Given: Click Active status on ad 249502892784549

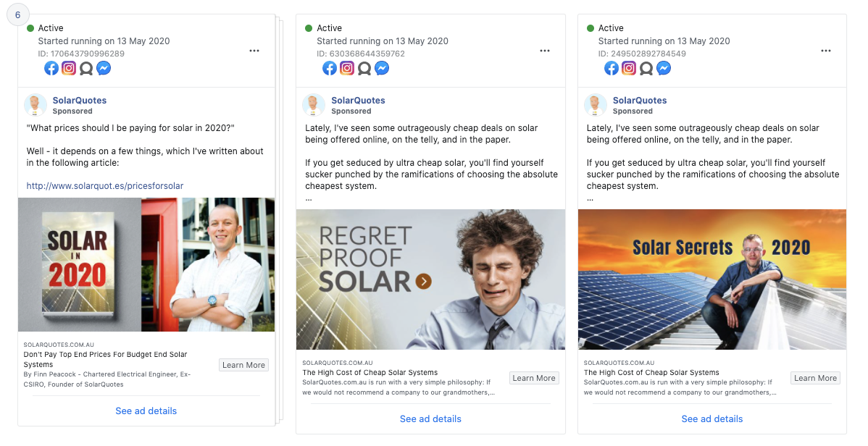Looking at the screenshot, I should [x=606, y=28].
